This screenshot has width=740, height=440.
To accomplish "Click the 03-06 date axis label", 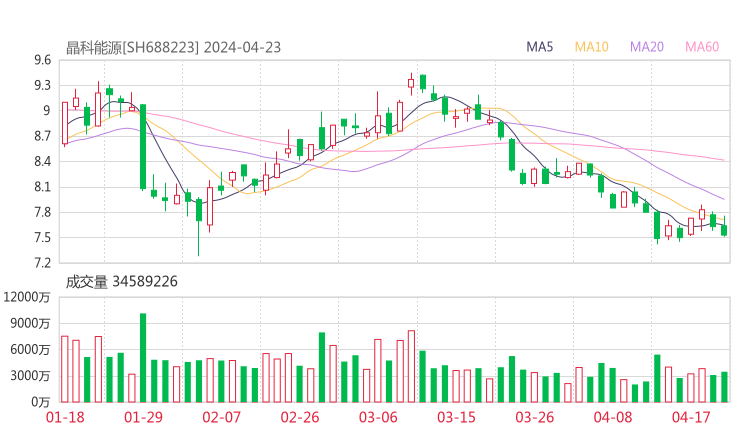I will pos(378,417).
